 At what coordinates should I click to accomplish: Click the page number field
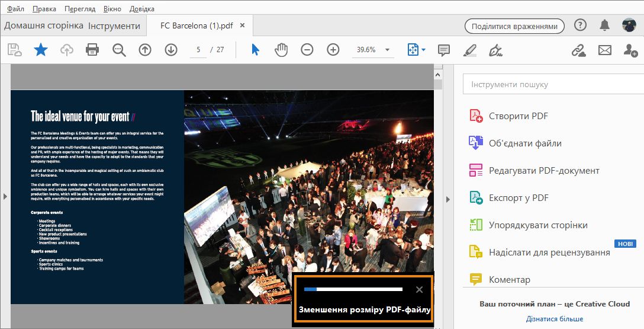tap(198, 50)
